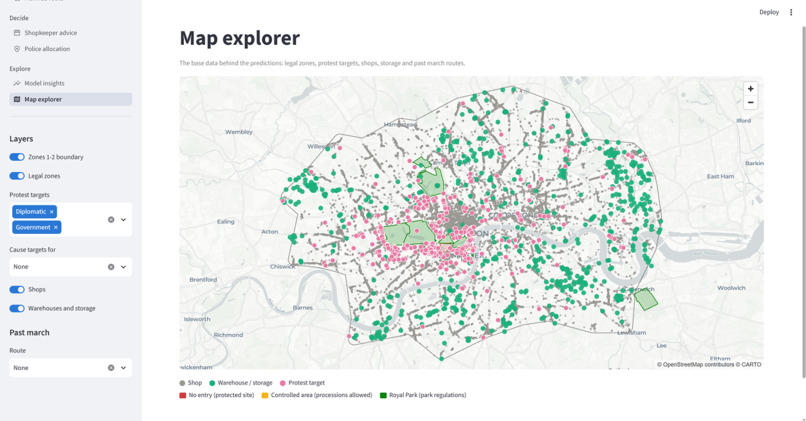Toggle the Legal zones layer

(17, 176)
